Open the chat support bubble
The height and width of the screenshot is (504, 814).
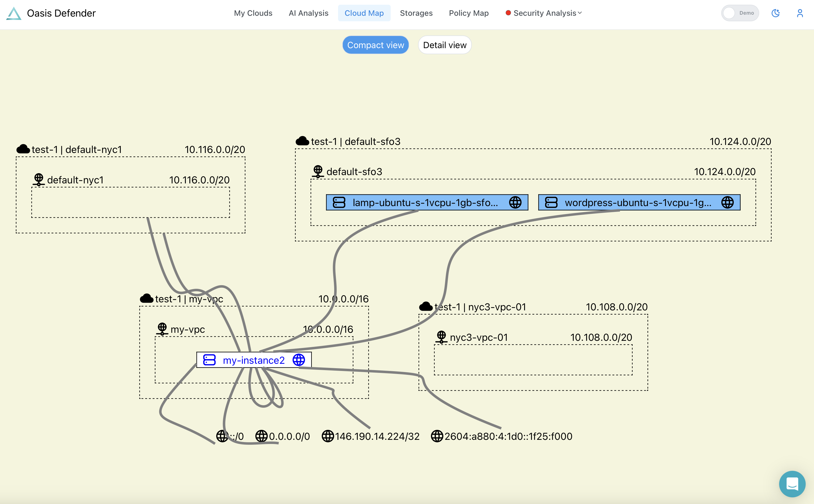point(792,484)
